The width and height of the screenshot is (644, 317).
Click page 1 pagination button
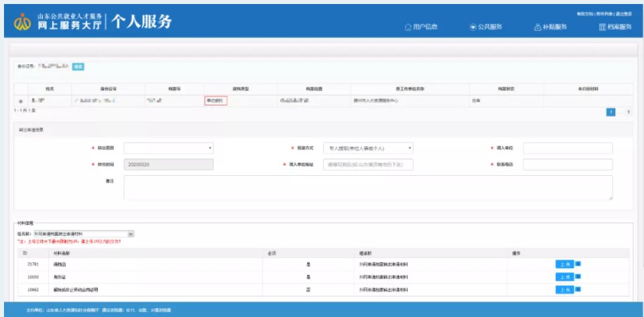coord(611,112)
